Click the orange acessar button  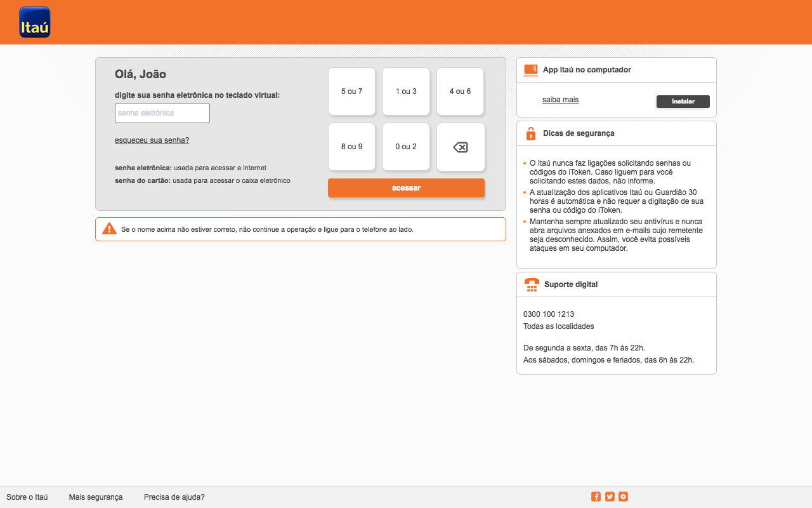(x=406, y=188)
